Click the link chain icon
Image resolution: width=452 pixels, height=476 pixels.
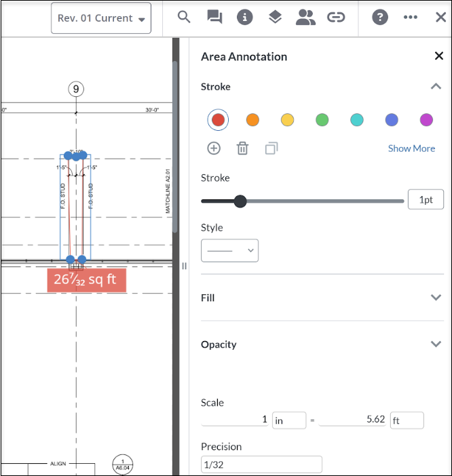pos(336,17)
